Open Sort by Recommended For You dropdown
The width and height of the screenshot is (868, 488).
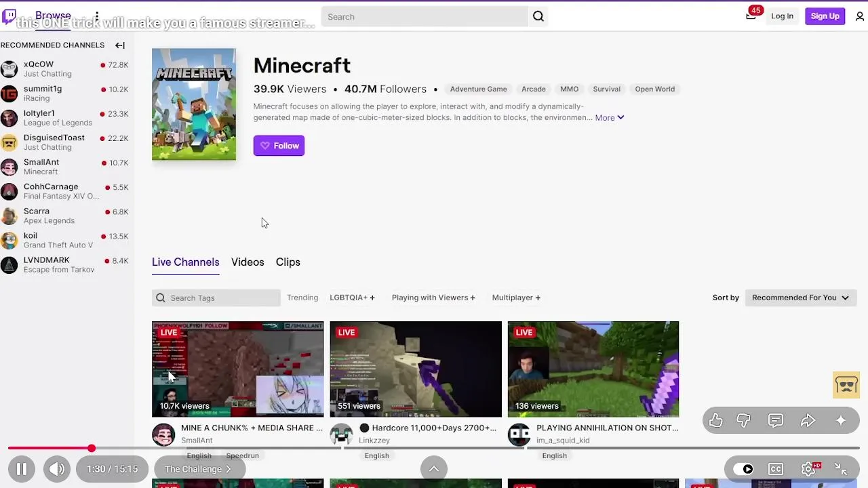pos(800,298)
